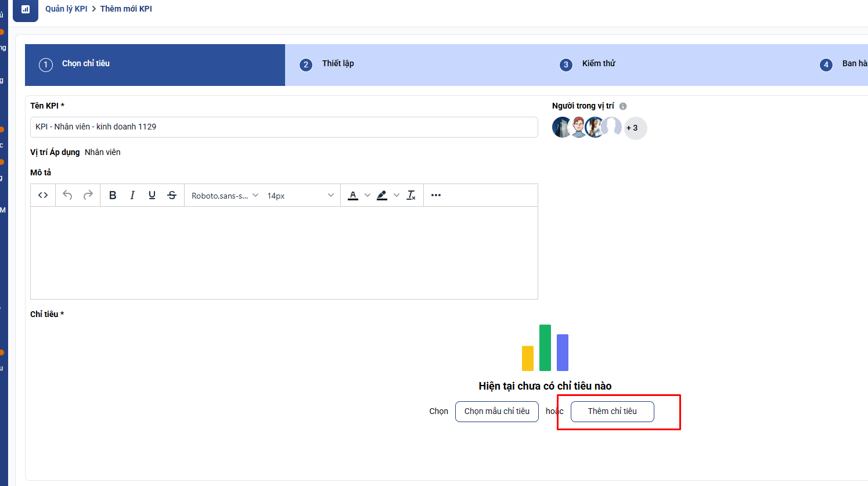Toggle underline formatting in description editor
868x486 pixels.
[152, 195]
